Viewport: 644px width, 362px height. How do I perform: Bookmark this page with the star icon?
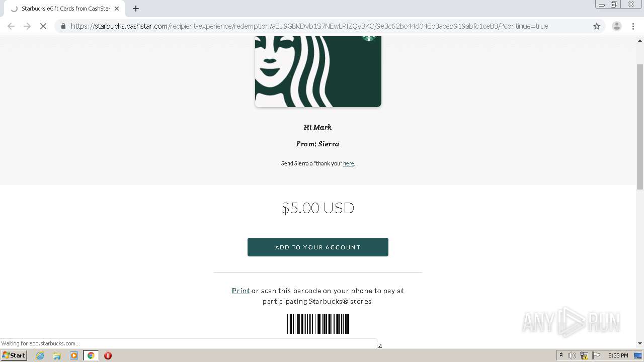pos(597,26)
